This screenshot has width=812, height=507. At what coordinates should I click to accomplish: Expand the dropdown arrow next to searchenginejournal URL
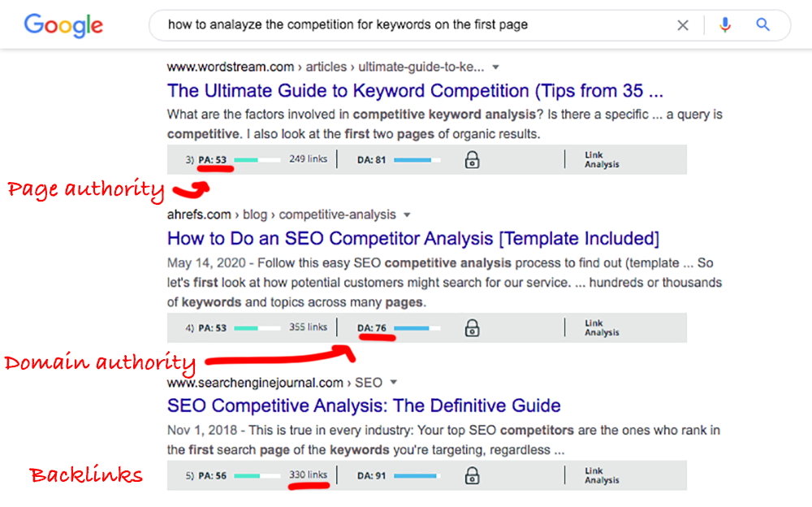394,383
